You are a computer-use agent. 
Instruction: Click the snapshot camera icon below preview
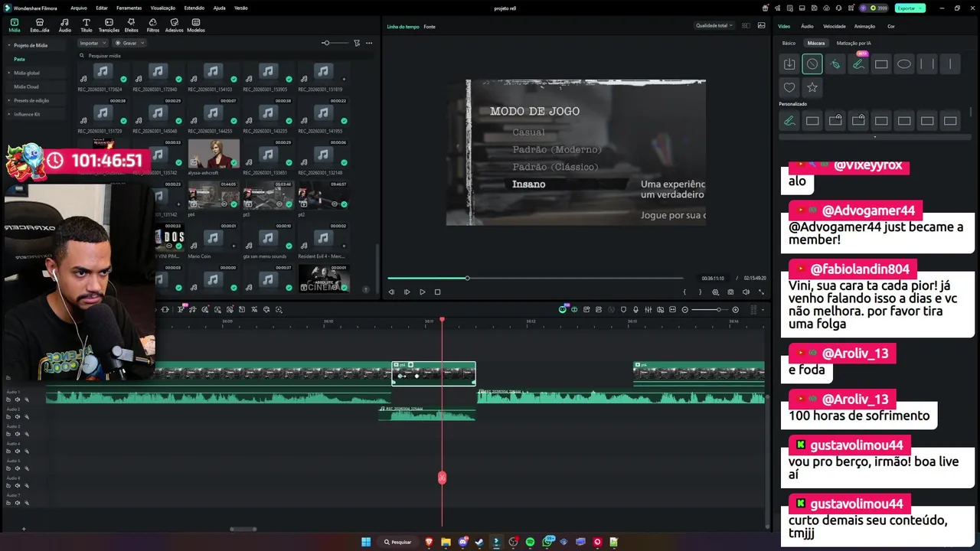point(730,292)
